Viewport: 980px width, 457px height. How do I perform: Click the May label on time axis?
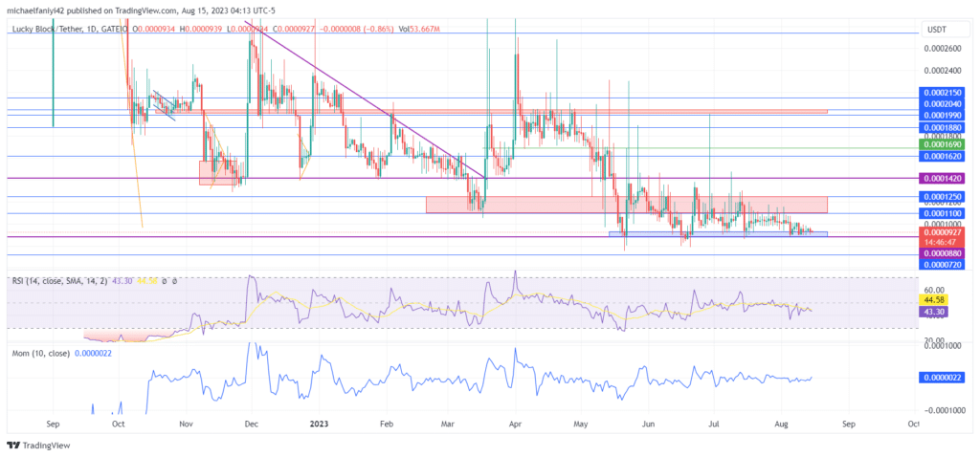click(x=581, y=424)
